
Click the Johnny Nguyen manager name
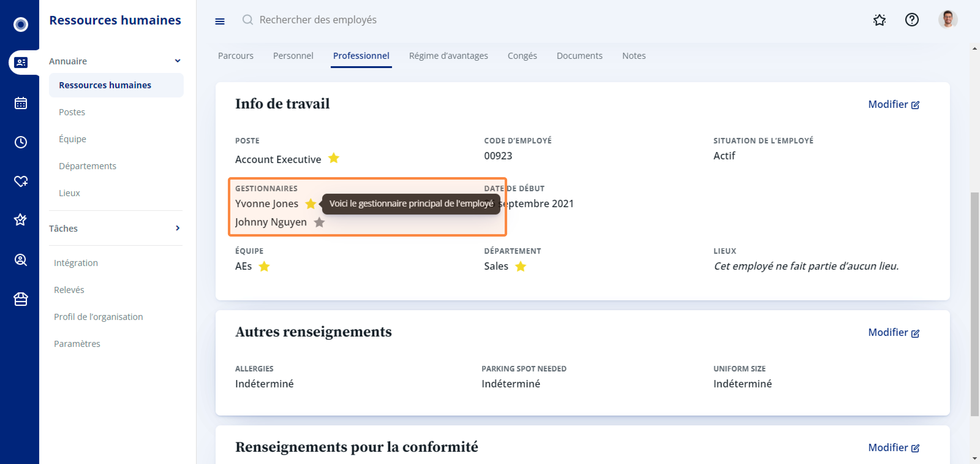tap(270, 222)
